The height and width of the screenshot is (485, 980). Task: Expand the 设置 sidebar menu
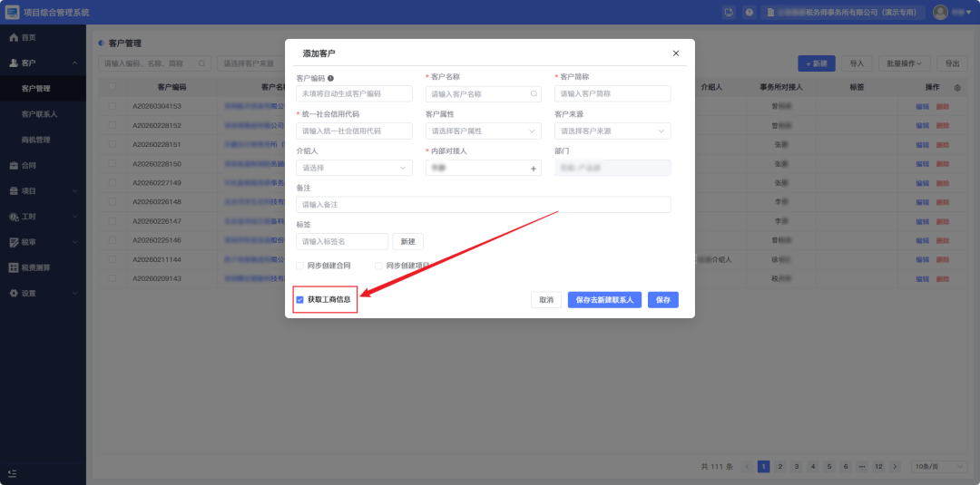coord(43,294)
